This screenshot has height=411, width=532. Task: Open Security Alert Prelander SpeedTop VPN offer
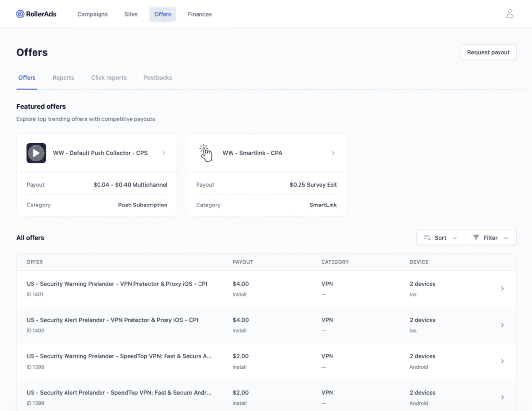pos(119,393)
